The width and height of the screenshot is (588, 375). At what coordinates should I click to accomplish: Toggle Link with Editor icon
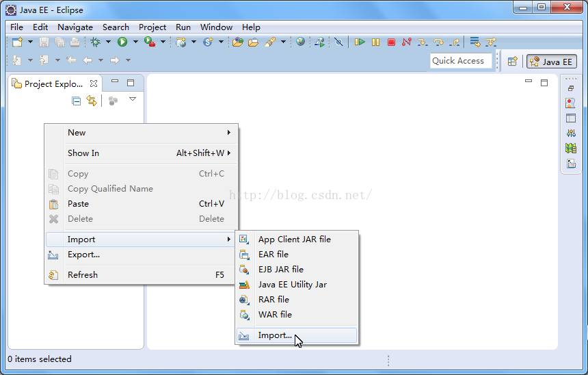[92, 101]
